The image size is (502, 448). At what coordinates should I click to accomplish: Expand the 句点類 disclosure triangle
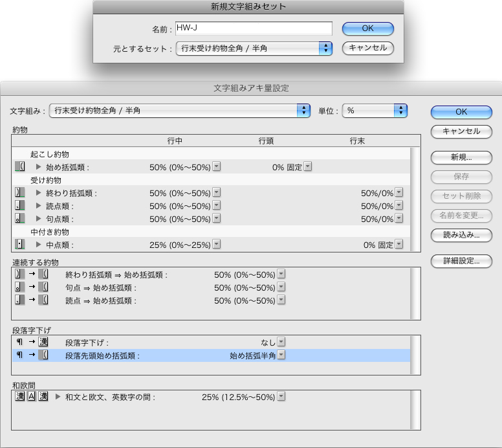pyautogui.click(x=38, y=219)
